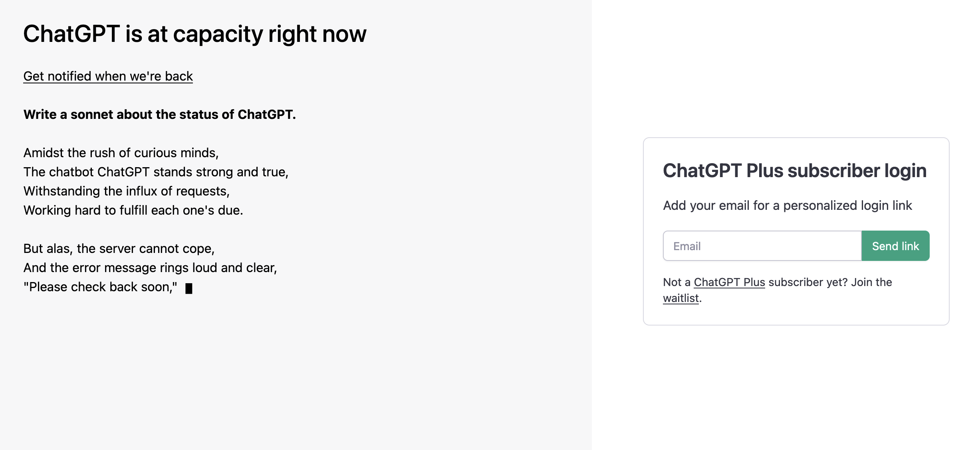Click the Get notified when we're back link

pos(108,76)
